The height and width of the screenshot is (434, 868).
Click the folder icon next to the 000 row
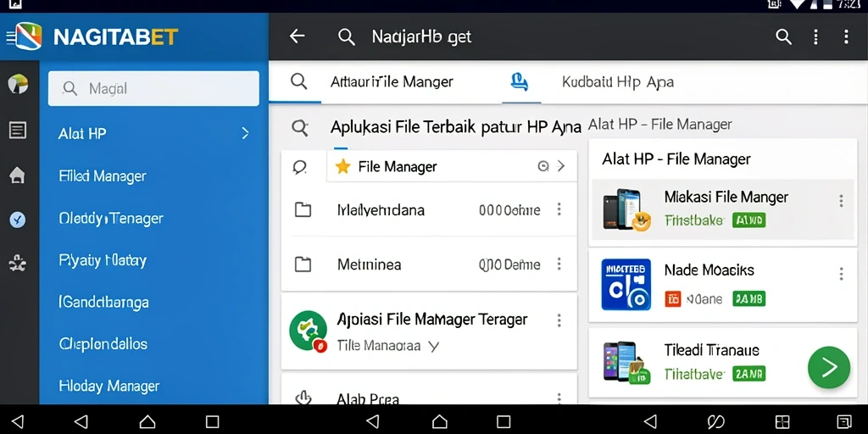(x=303, y=210)
